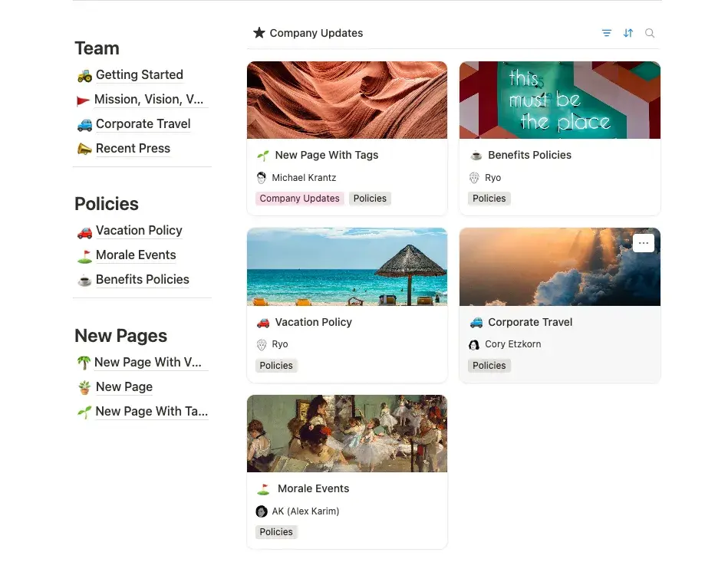The image size is (728, 585).
Task: Click the star icon beside Company Updates
Action: click(x=259, y=33)
